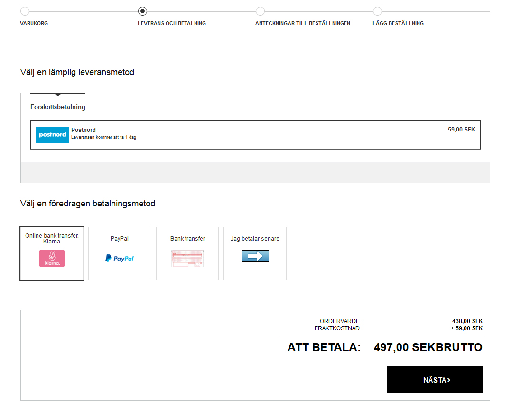Image resolution: width=512 pixels, height=420 pixels.
Task: Click the 'Online bank transfer. Klarna' label
Action: (52, 239)
